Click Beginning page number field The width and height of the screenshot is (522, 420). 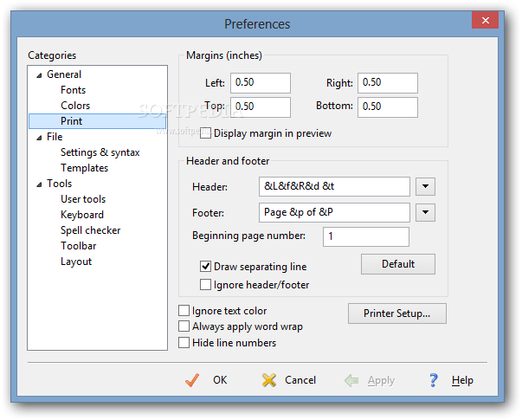pos(365,236)
